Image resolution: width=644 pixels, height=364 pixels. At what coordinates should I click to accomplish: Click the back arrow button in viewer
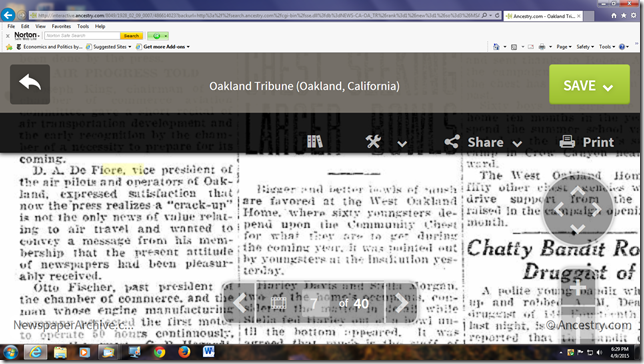point(30,84)
